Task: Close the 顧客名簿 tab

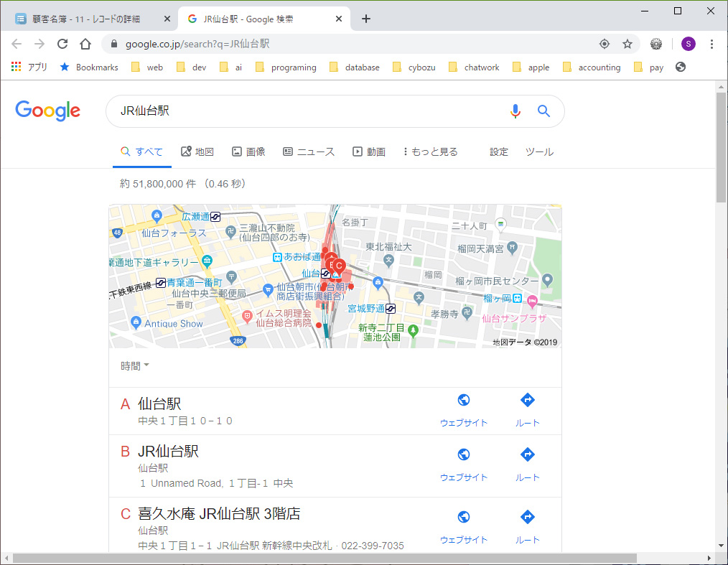Action: pos(167,19)
